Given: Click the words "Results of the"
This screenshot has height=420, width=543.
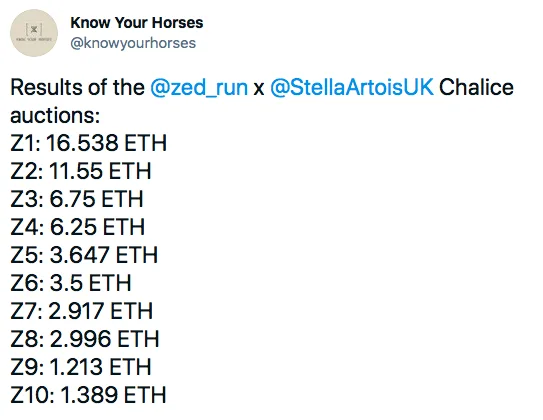Looking at the screenshot, I should (77, 87).
